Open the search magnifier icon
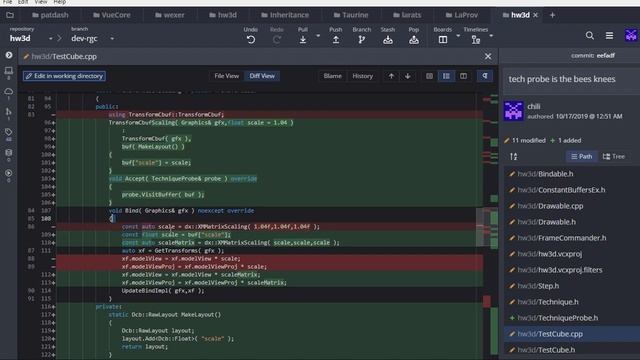The width and height of the screenshot is (640, 360). pos(589,36)
